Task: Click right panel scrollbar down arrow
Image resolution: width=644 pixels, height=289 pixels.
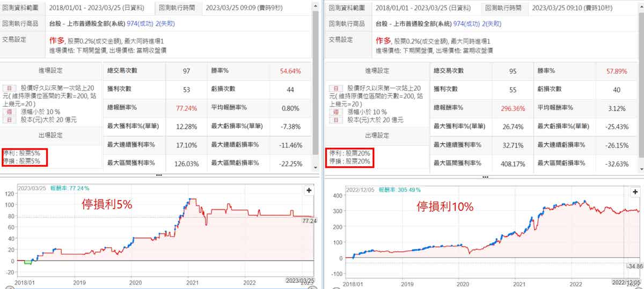Action: (640, 168)
